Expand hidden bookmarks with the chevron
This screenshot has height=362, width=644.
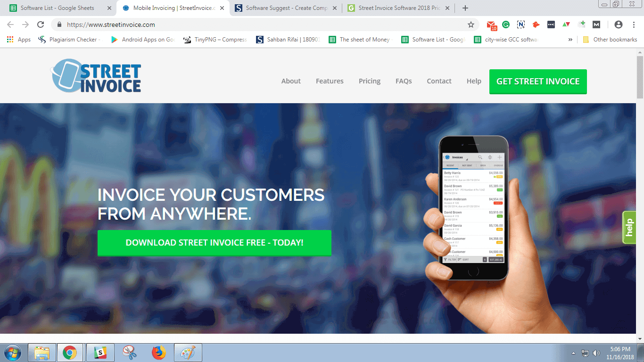point(570,40)
